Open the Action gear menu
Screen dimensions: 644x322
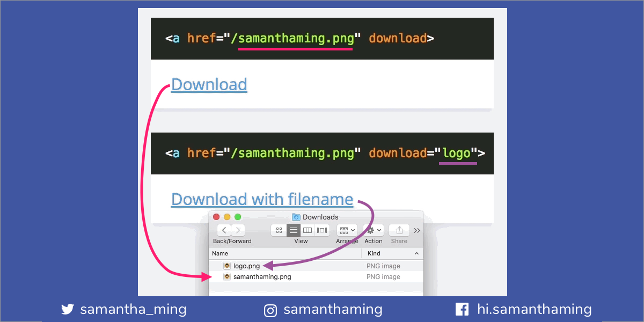pyautogui.click(x=374, y=230)
